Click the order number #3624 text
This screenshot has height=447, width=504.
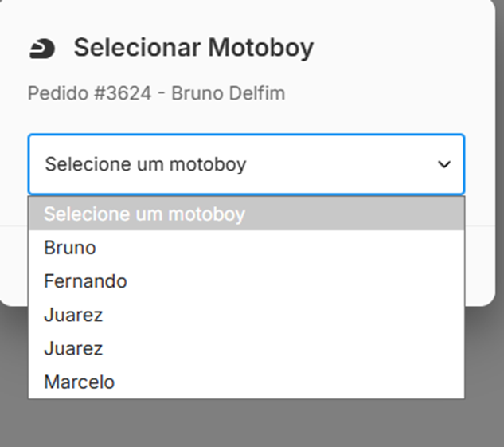click(x=116, y=93)
